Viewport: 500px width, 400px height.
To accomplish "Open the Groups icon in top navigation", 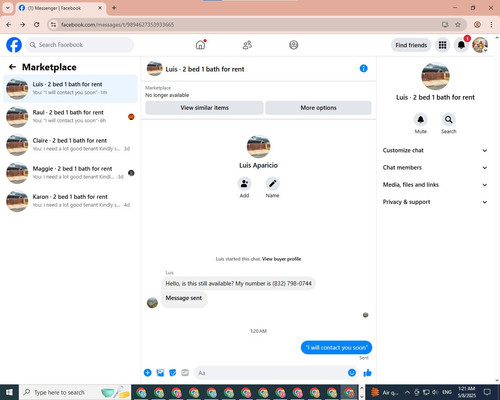I will tap(294, 45).
